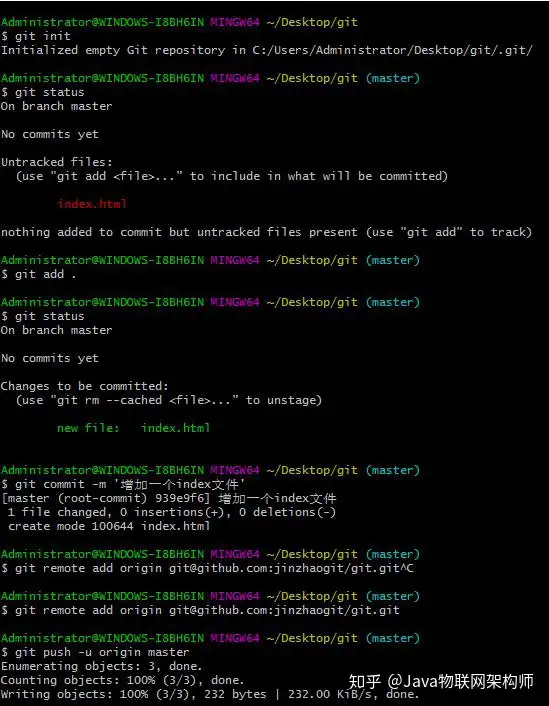Click the "create mode 100644 index.html" line
549x706 pixels.
[x=109, y=526]
